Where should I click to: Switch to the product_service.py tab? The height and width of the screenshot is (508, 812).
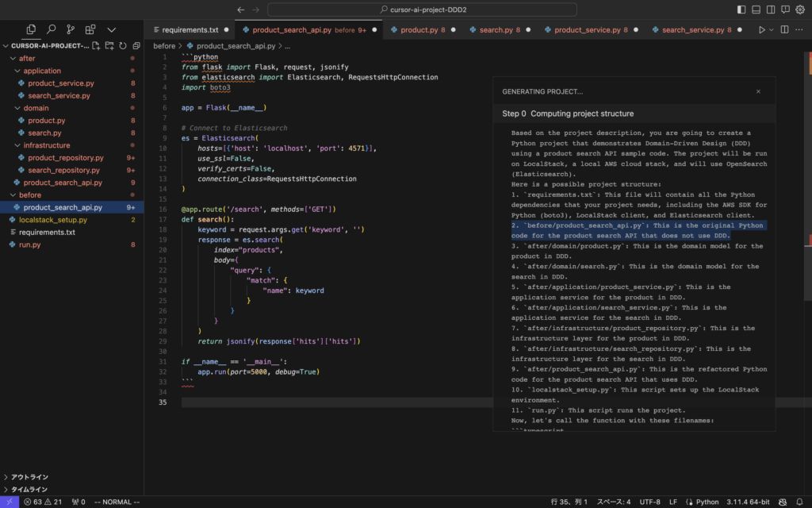[x=591, y=29]
